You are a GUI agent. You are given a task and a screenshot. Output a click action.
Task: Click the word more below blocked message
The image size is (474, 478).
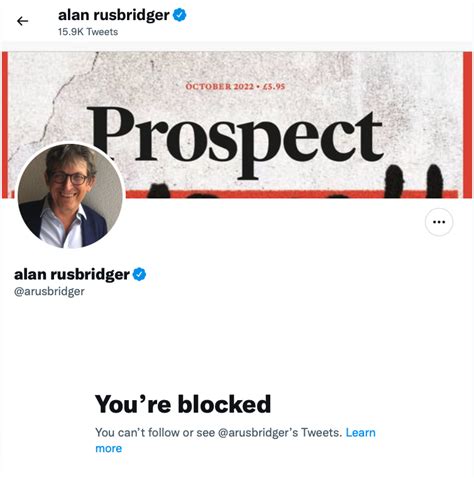coord(109,449)
